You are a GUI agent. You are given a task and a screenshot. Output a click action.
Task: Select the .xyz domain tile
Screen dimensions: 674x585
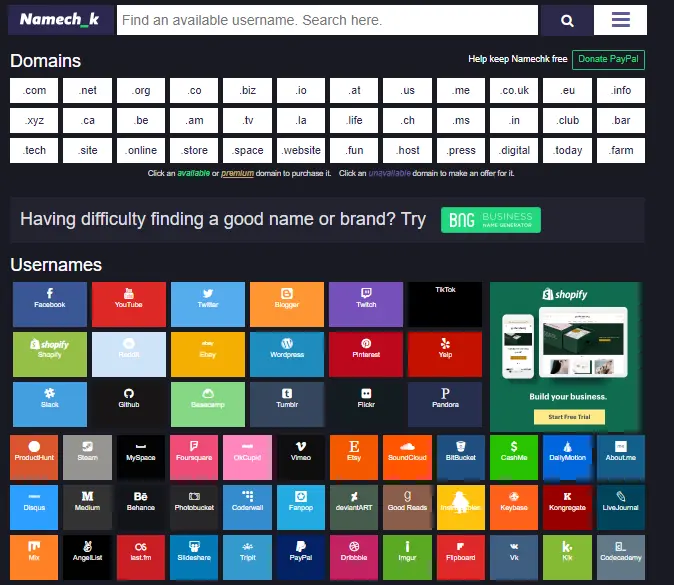[x=34, y=120]
